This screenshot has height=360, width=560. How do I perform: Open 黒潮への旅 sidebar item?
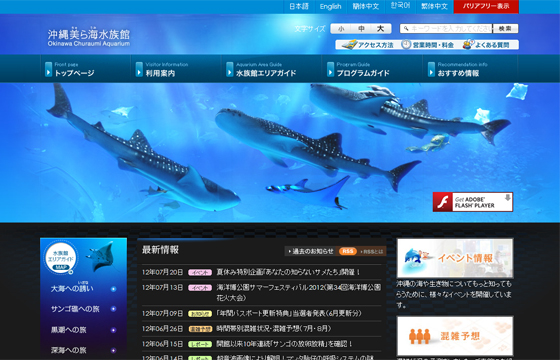coord(69,330)
